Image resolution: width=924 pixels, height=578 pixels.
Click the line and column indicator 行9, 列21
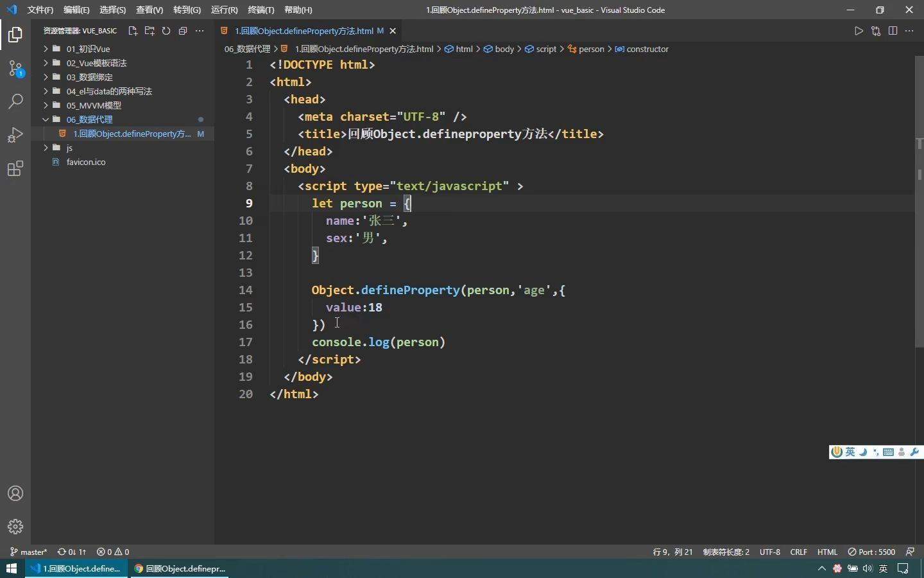tap(672, 552)
